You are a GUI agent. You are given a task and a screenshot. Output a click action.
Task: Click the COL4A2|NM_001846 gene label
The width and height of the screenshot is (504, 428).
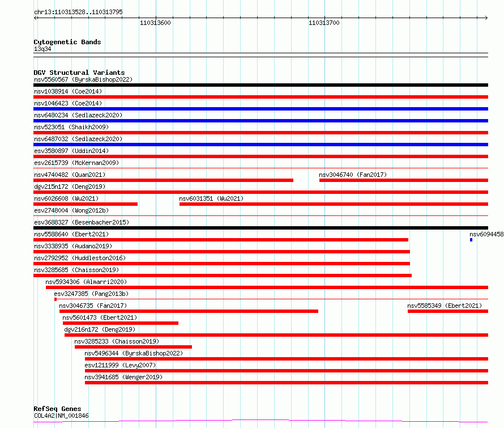(x=61, y=416)
